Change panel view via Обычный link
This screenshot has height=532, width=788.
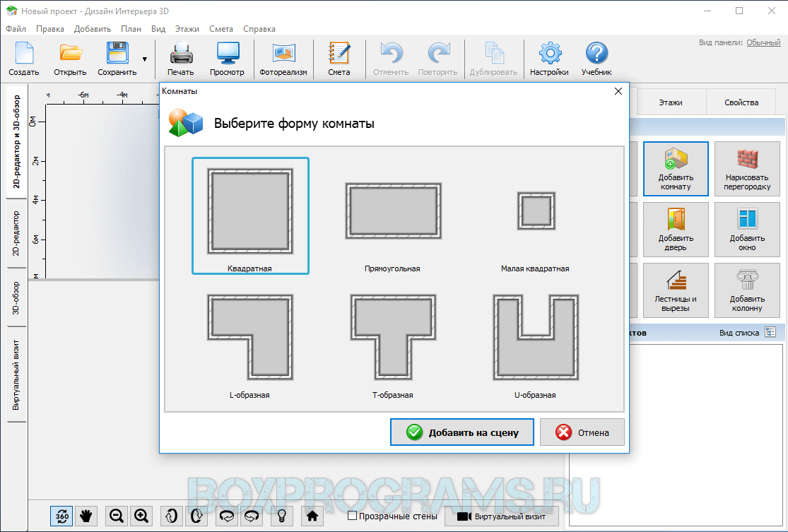click(x=763, y=42)
